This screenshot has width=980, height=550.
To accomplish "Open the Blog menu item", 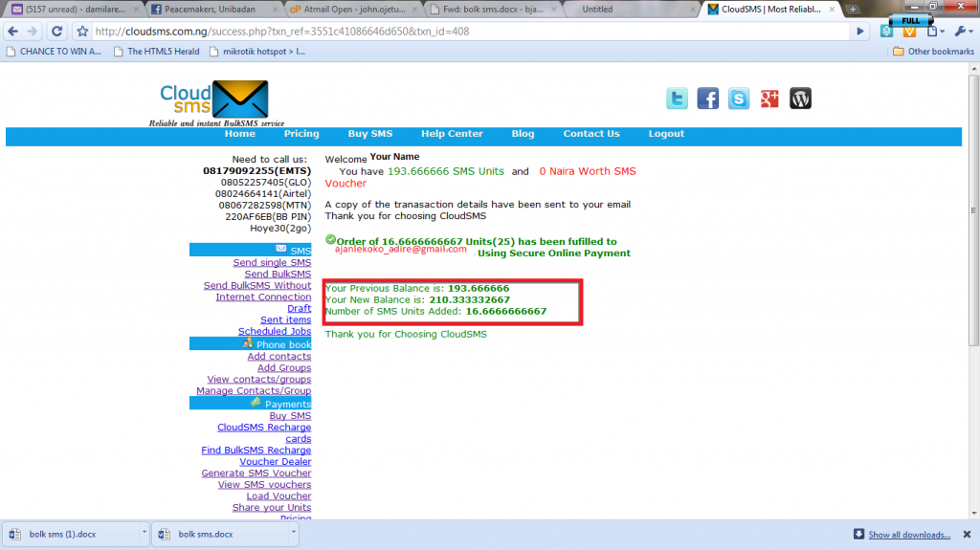I will click(523, 134).
